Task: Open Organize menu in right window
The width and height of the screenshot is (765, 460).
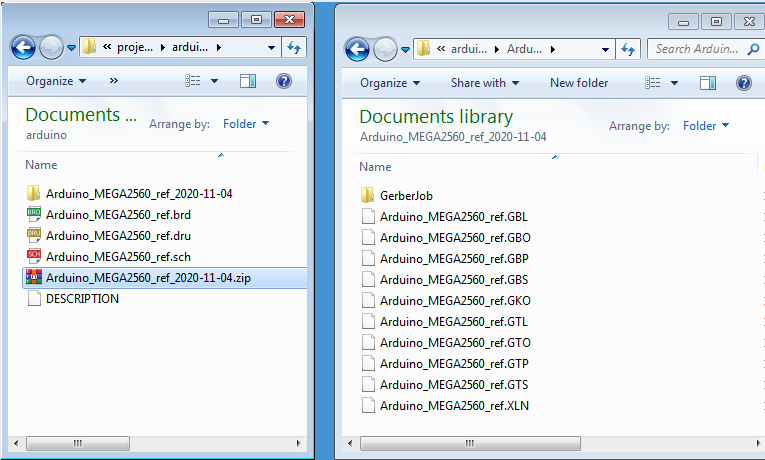Action: pos(390,83)
